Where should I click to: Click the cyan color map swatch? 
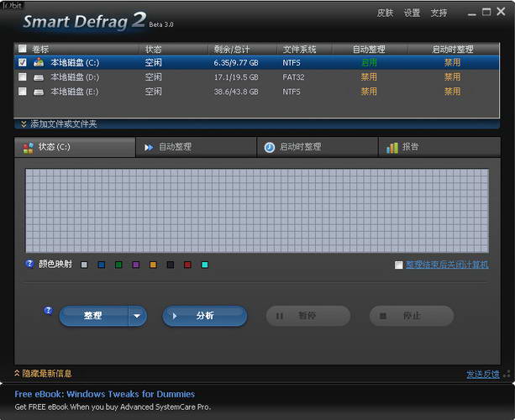click(x=205, y=265)
